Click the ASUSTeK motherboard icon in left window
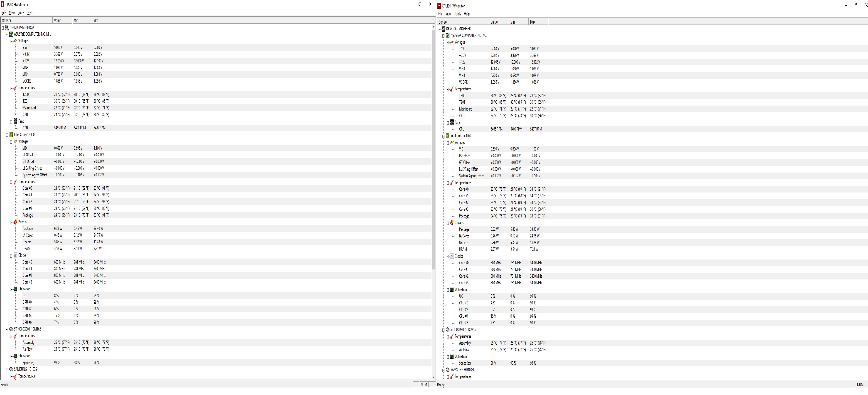 11,34
